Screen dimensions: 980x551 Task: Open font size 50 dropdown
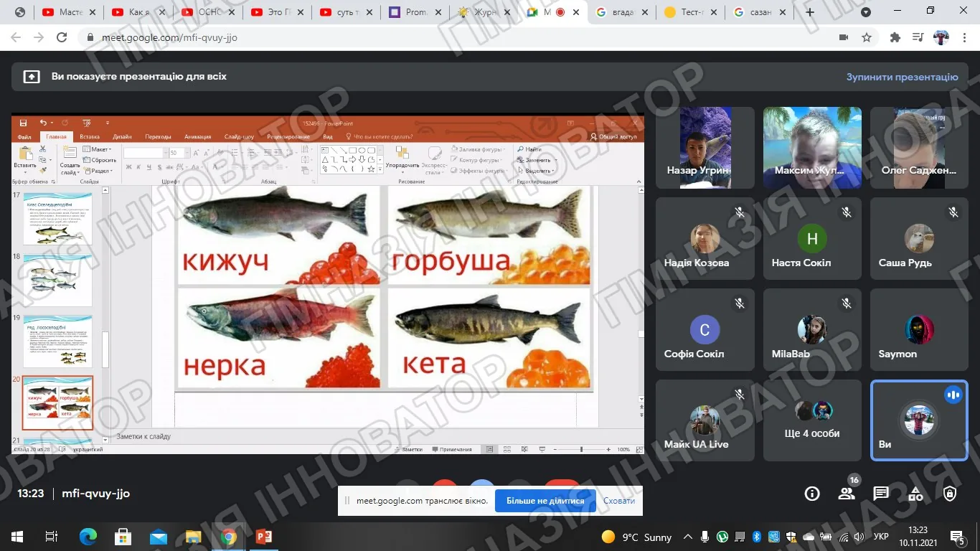(187, 153)
